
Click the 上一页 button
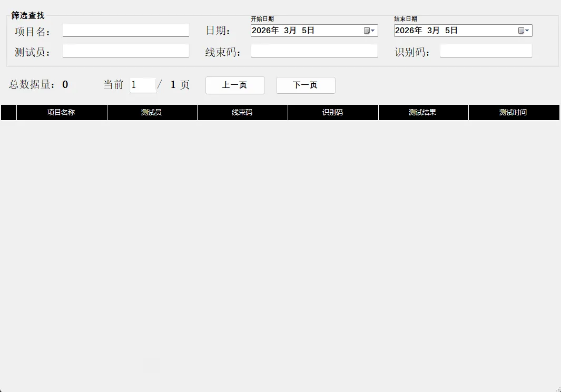(x=235, y=85)
